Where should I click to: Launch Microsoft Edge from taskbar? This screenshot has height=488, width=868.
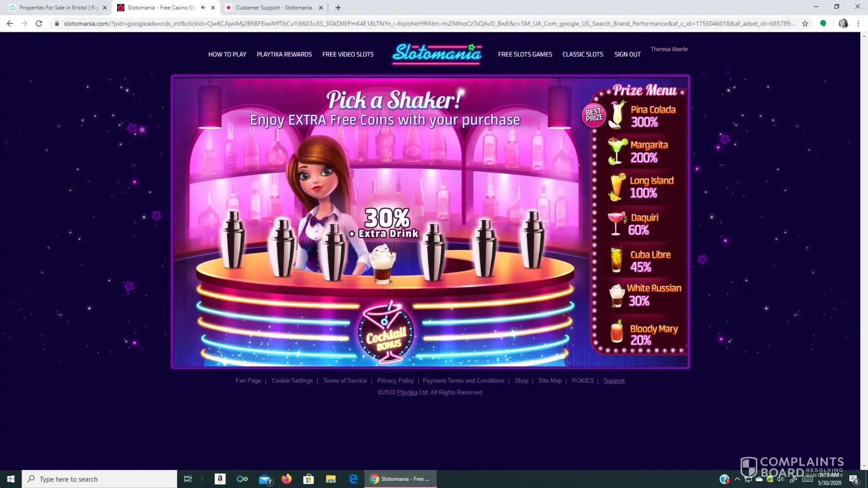(353, 479)
